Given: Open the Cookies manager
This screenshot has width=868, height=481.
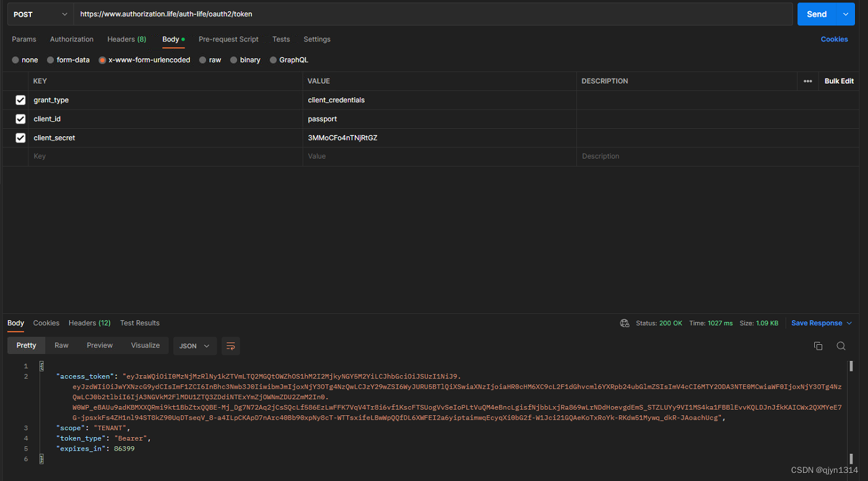Looking at the screenshot, I should (834, 39).
